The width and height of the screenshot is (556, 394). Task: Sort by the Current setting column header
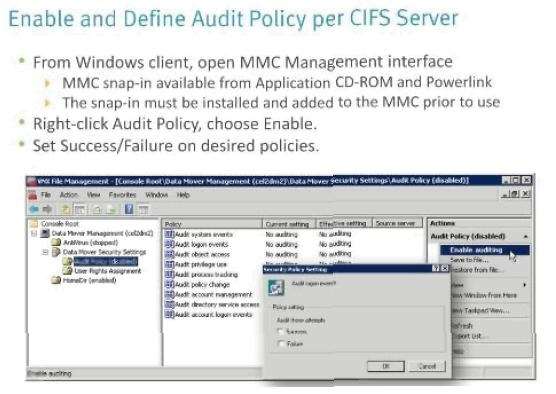288,224
